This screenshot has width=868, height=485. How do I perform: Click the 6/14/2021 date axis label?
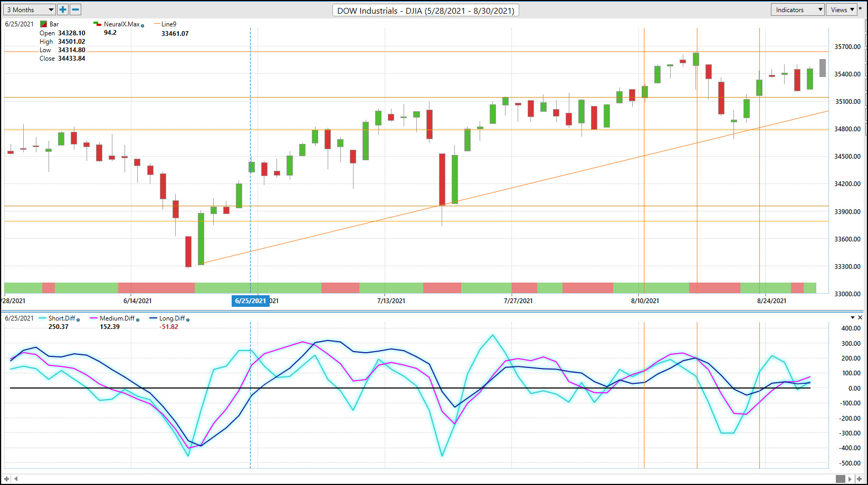pos(137,300)
